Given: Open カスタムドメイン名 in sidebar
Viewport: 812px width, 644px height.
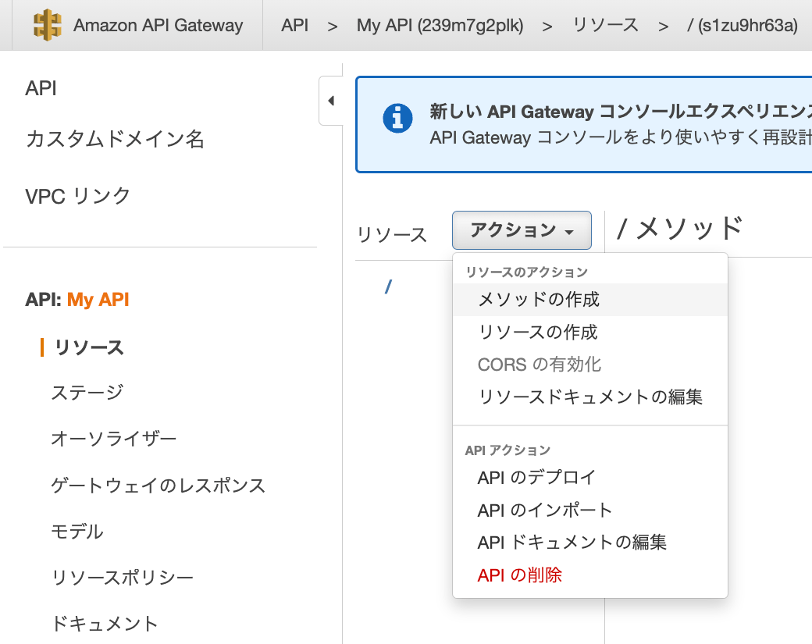Looking at the screenshot, I should tap(115, 139).
